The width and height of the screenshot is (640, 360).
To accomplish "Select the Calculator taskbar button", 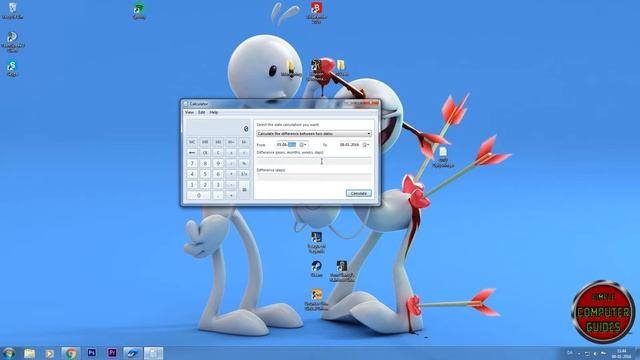I will pyautogui.click(x=153, y=353).
